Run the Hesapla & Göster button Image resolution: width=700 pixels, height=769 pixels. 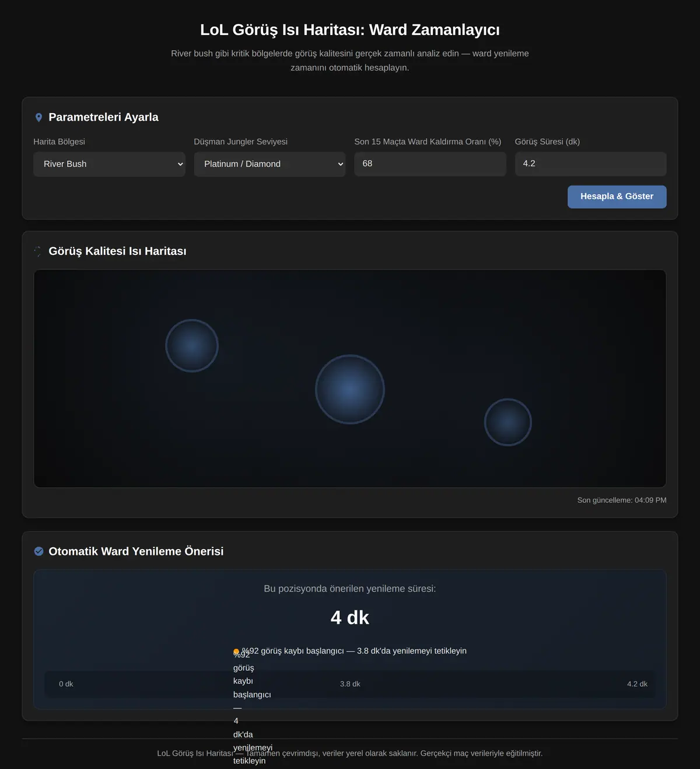[617, 197]
